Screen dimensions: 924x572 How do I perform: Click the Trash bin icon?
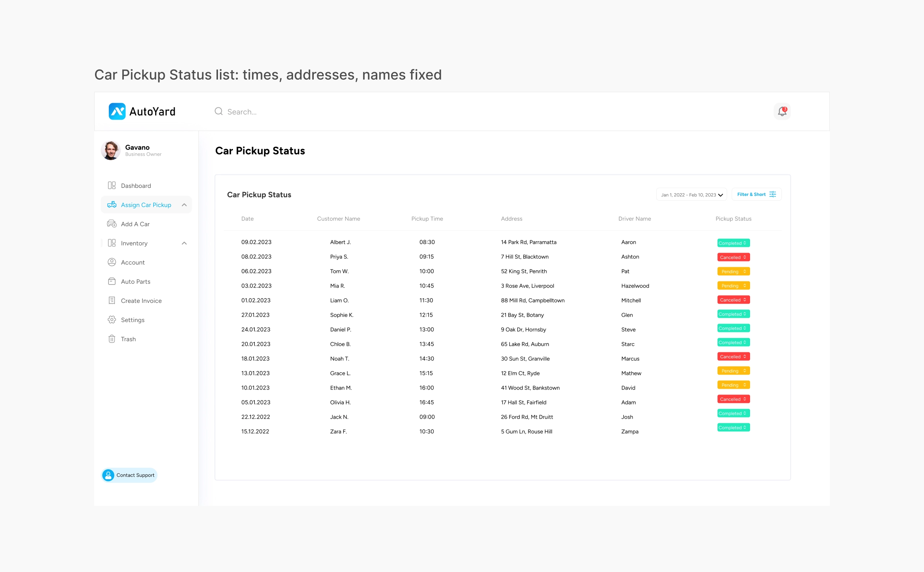click(x=111, y=339)
